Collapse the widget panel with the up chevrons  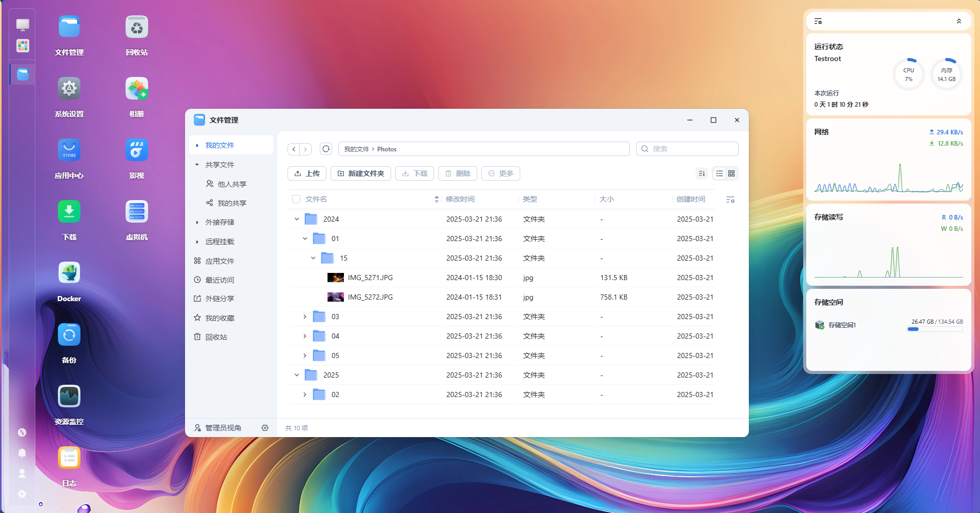(x=959, y=21)
